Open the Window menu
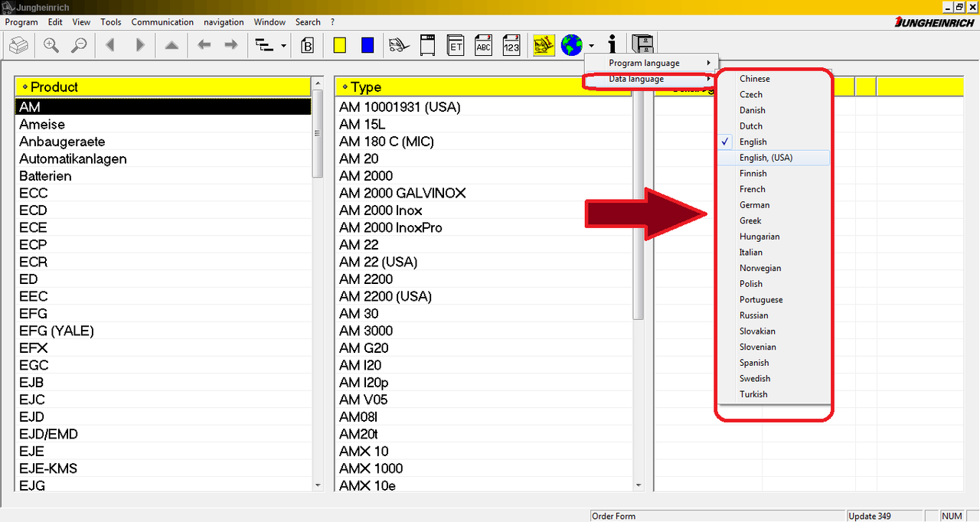 coord(269,22)
